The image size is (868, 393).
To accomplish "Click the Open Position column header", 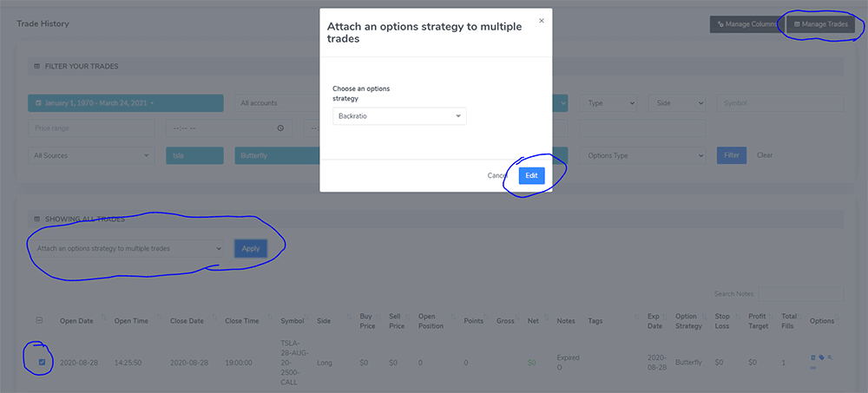I will (431, 321).
